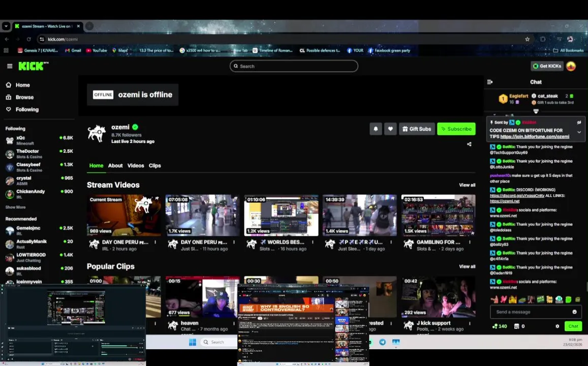Select the Home channel tab
This screenshot has height=366, width=588.
coord(96,165)
